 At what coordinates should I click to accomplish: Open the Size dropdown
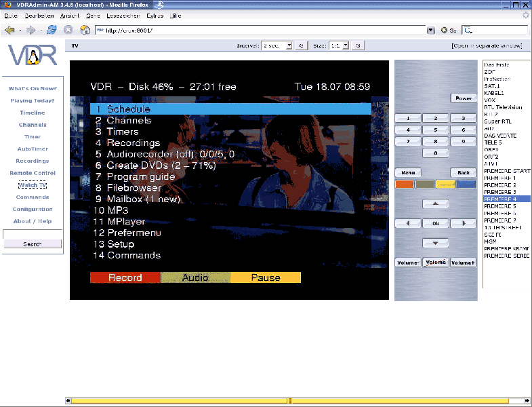tap(339, 45)
